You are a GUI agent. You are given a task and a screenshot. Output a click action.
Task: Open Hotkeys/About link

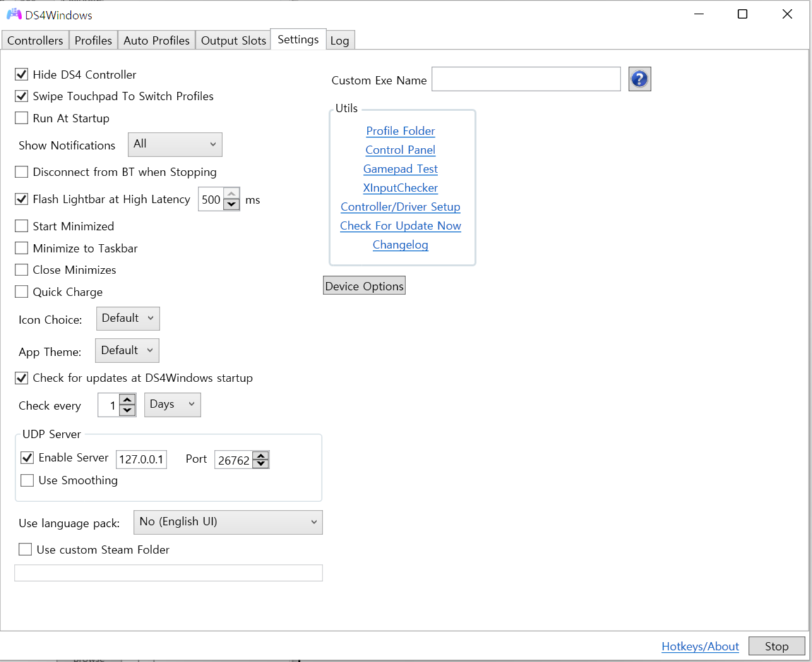point(700,646)
